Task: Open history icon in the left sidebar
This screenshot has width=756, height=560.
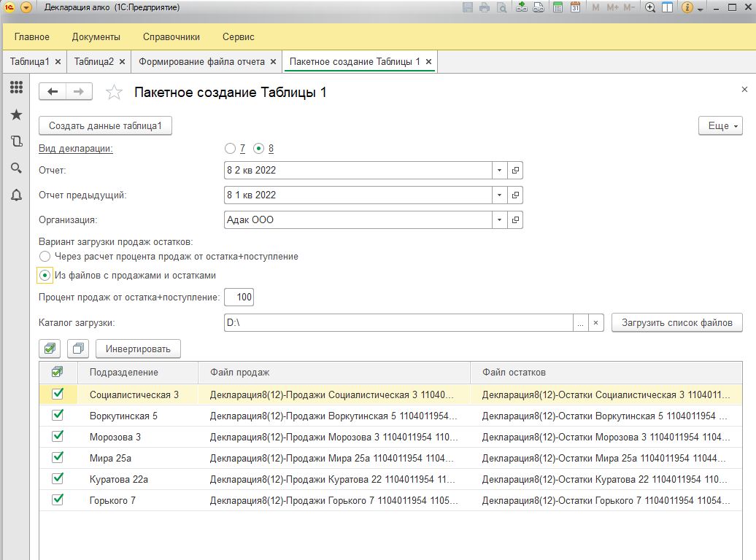Action: (x=16, y=141)
